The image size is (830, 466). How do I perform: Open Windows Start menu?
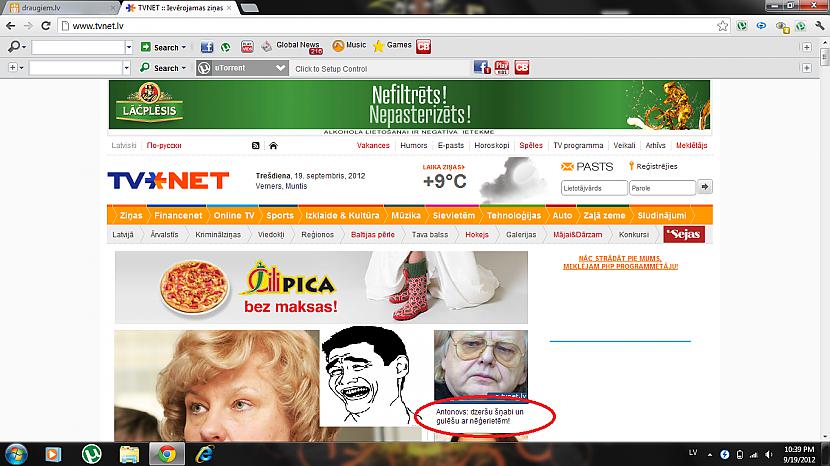pyautogui.click(x=16, y=454)
